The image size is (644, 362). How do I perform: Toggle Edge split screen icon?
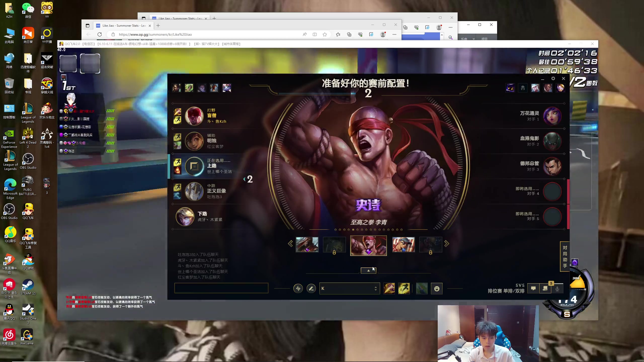pos(315,34)
